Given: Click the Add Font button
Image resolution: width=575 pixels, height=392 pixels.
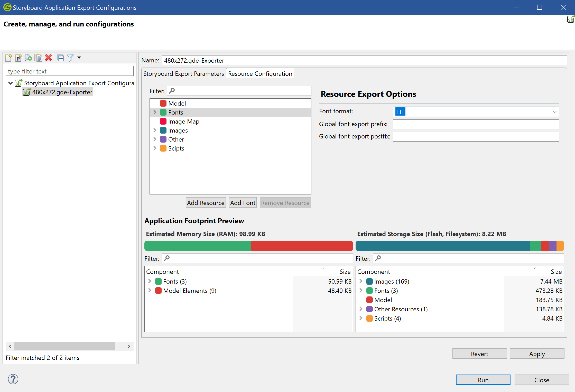Looking at the screenshot, I should coord(243,203).
